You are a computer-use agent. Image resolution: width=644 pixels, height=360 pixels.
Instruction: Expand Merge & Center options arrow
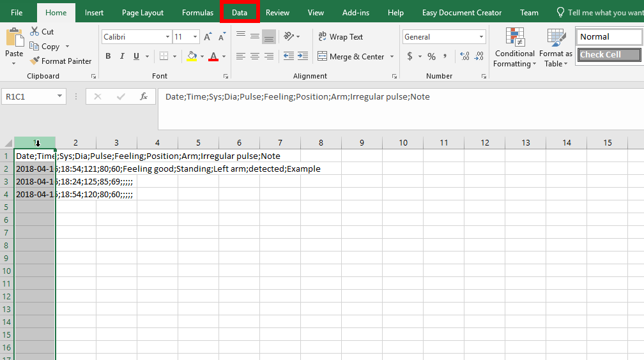tap(392, 56)
